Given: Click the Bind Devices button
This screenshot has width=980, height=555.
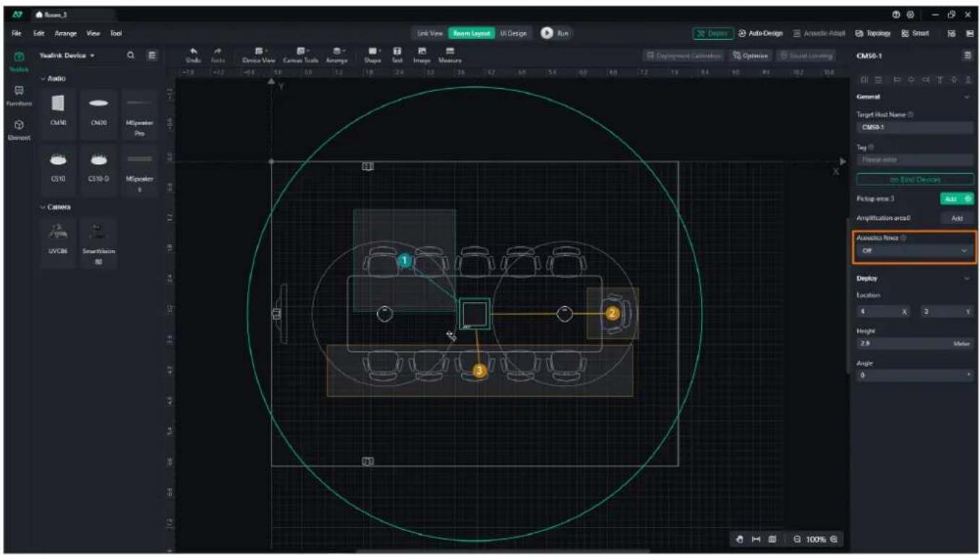Looking at the screenshot, I should (914, 179).
